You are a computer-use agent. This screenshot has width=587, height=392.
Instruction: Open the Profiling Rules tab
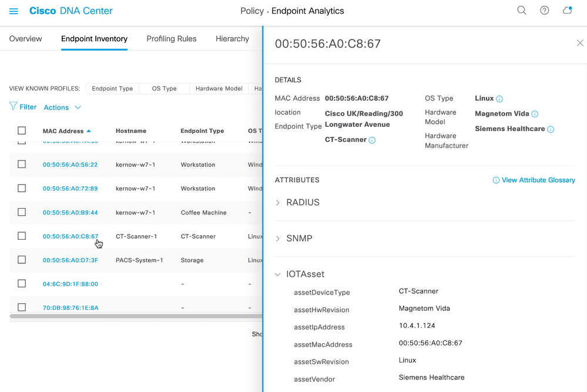[x=172, y=39]
